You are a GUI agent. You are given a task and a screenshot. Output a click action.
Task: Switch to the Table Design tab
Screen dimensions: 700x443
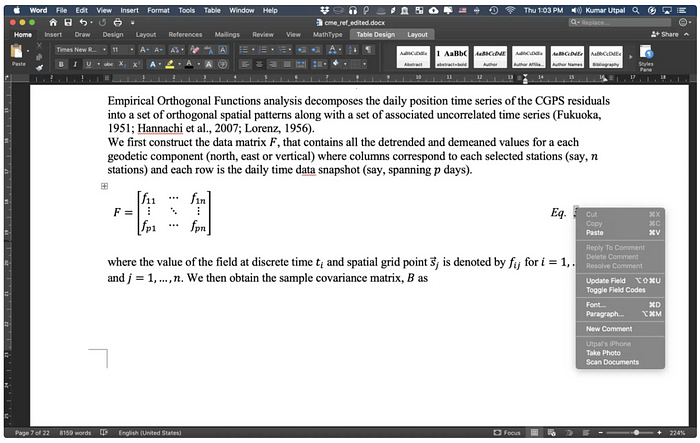click(x=375, y=34)
